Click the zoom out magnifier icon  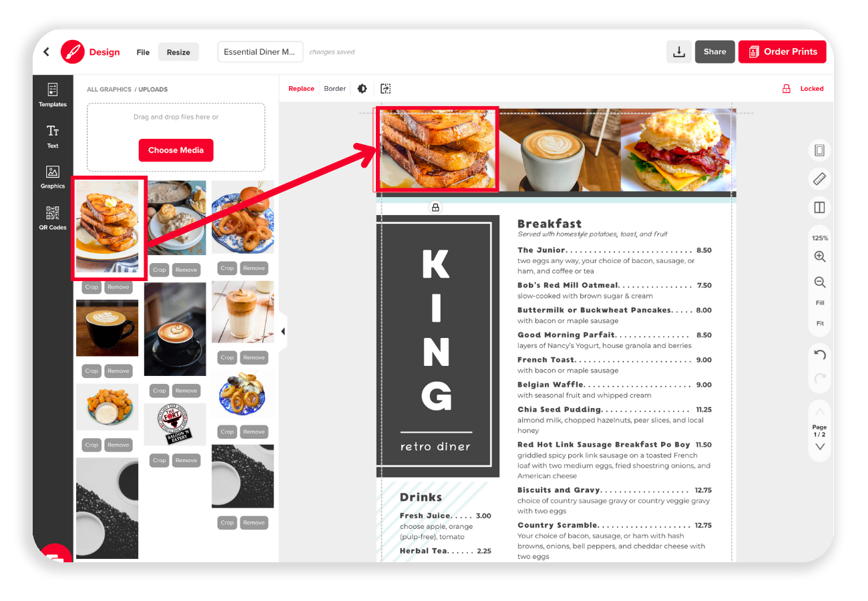pyautogui.click(x=820, y=282)
